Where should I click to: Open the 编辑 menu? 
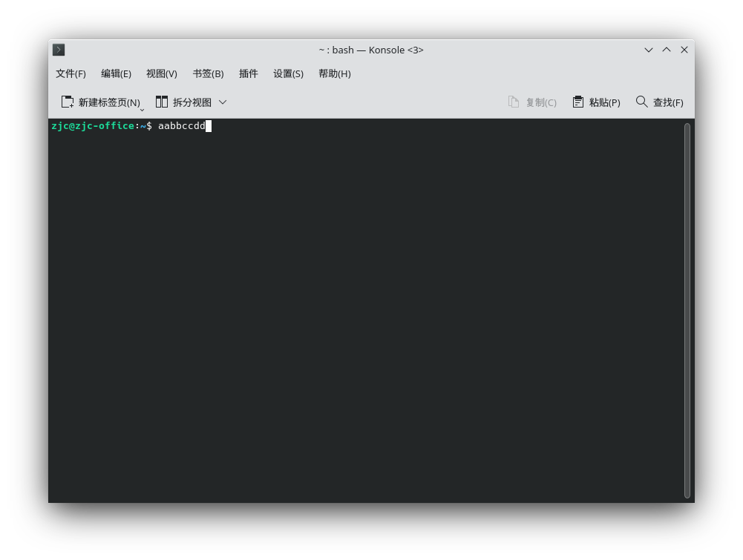coord(116,73)
